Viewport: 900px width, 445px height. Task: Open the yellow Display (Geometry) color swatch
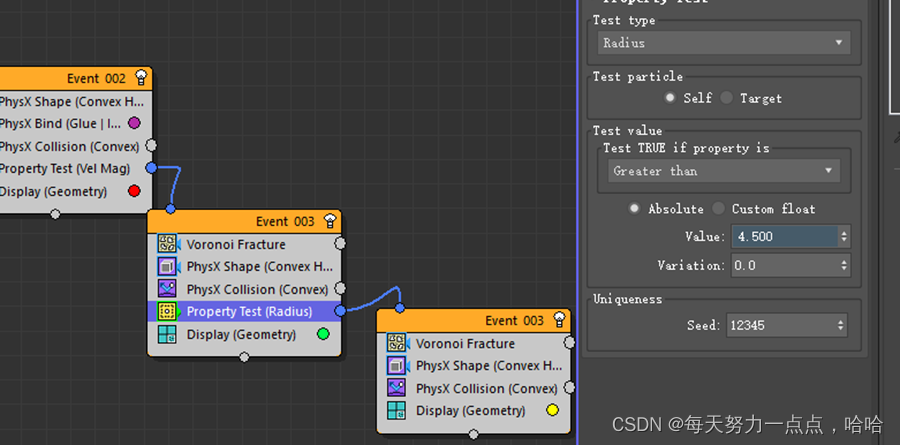click(552, 411)
